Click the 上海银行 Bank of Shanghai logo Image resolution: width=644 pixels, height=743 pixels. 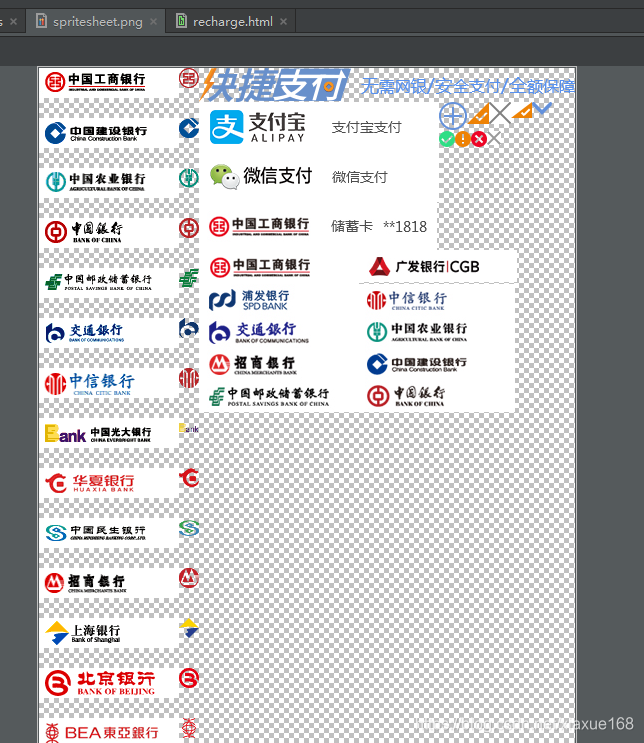[83, 633]
